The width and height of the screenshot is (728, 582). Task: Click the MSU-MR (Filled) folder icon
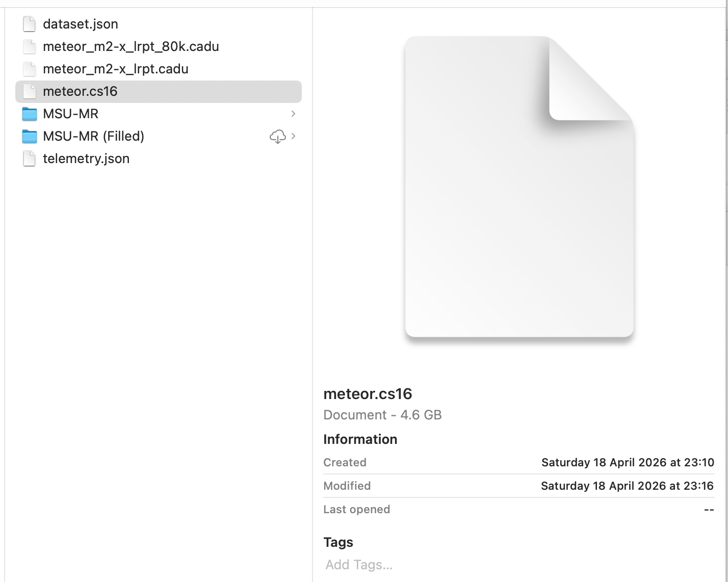[x=30, y=136]
